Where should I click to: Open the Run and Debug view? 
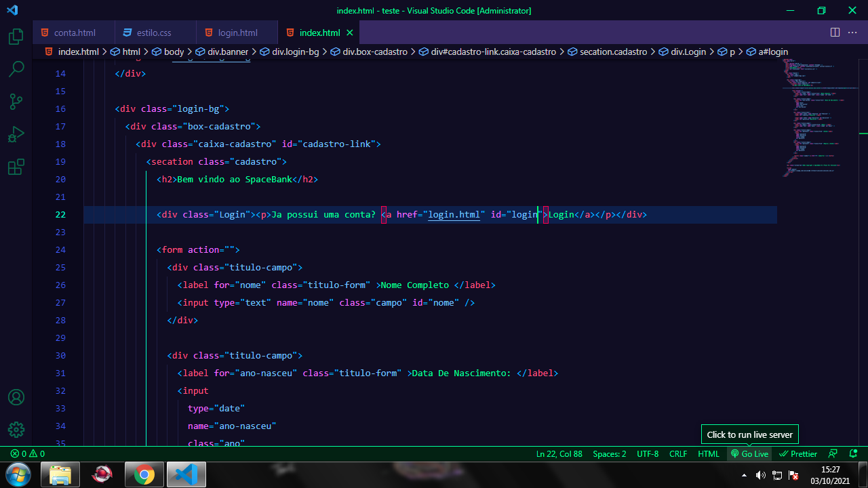(x=16, y=134)
